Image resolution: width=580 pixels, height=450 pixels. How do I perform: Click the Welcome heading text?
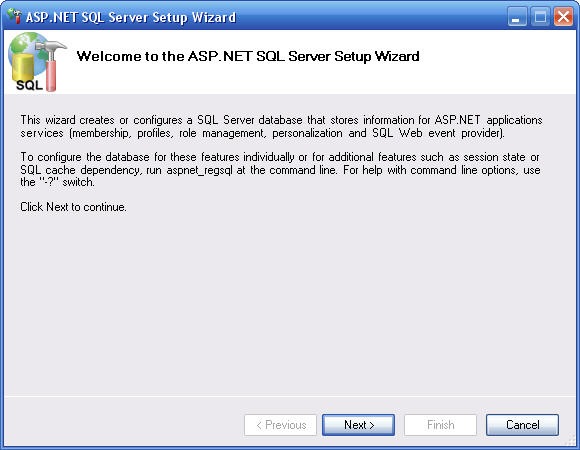point(248,56)
